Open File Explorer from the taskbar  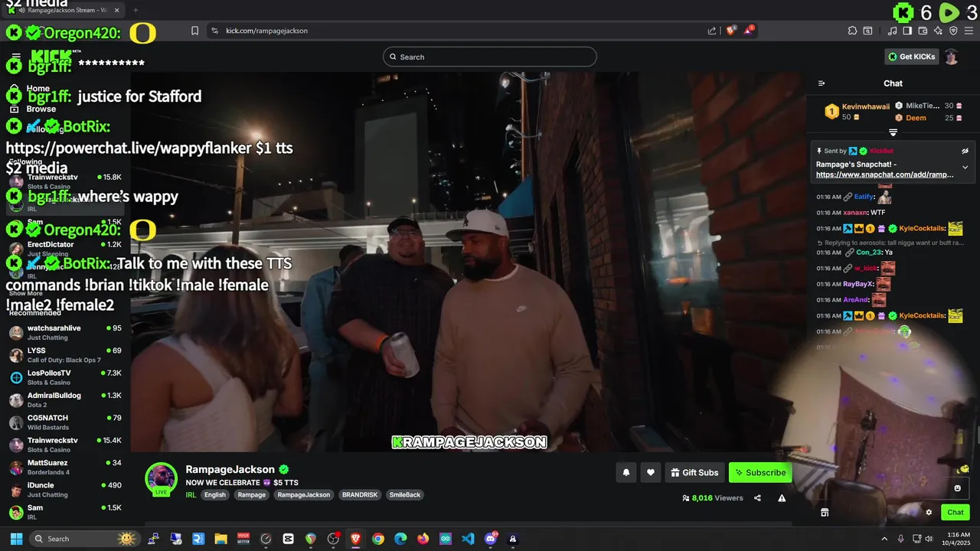coord(220,539)
